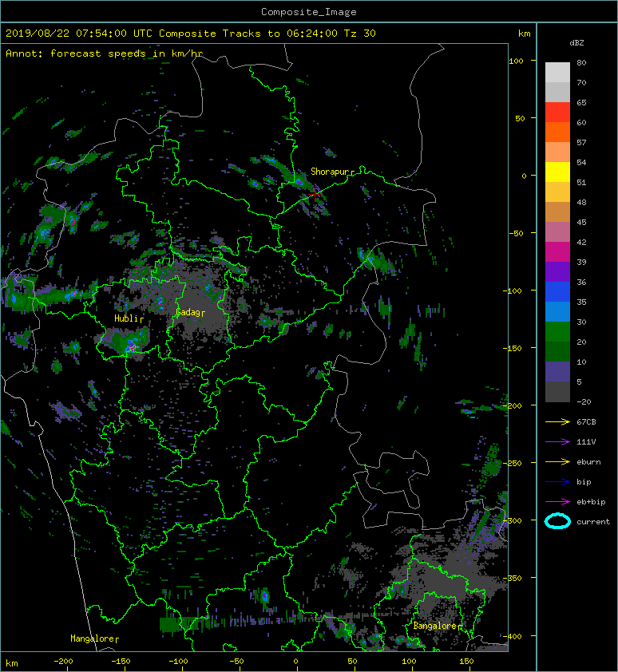The width and height of the screenshot is (618, 672).
Task: Click the 0 km label on horizontal axis
Action: 295,662
